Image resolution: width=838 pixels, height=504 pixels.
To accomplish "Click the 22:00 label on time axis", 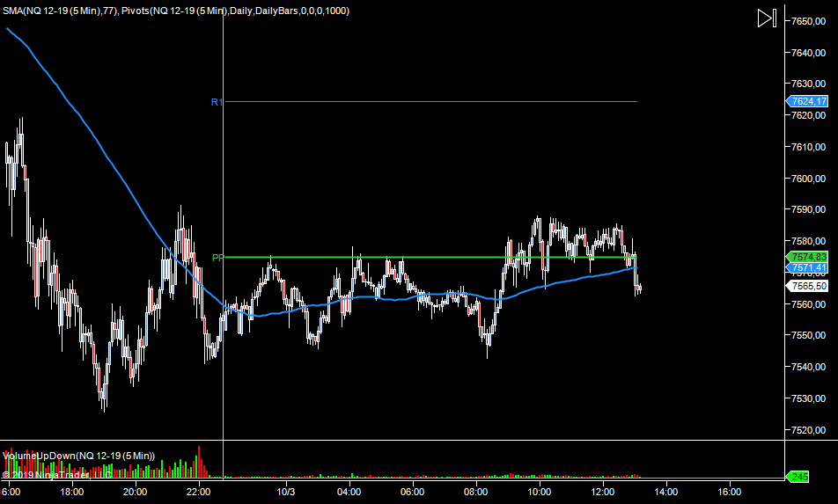I will click(200, 491).
